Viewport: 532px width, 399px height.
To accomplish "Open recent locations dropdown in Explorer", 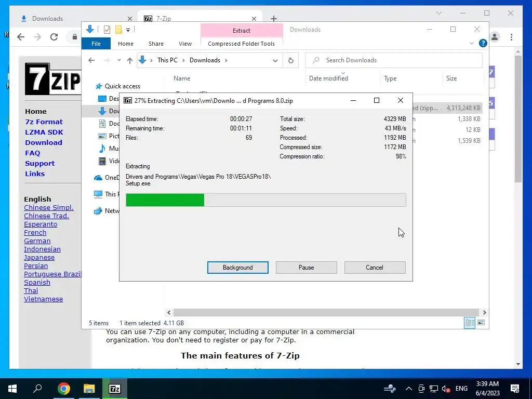I will click(x=119, y=60).
